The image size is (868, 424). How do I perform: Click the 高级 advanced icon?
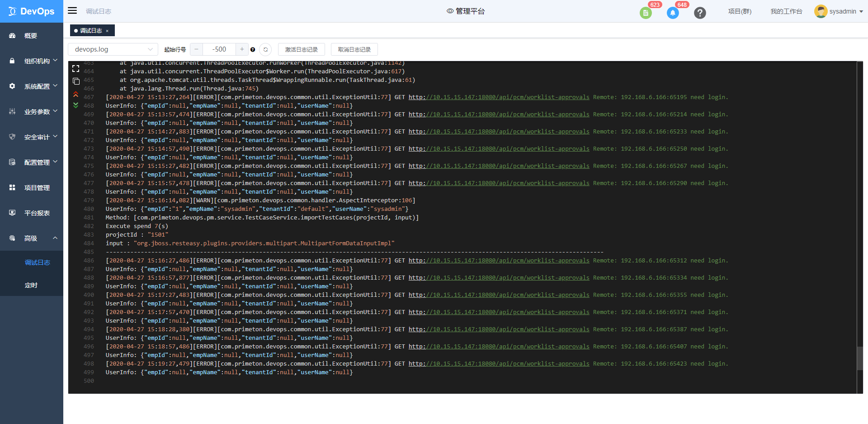coord(12,238)
